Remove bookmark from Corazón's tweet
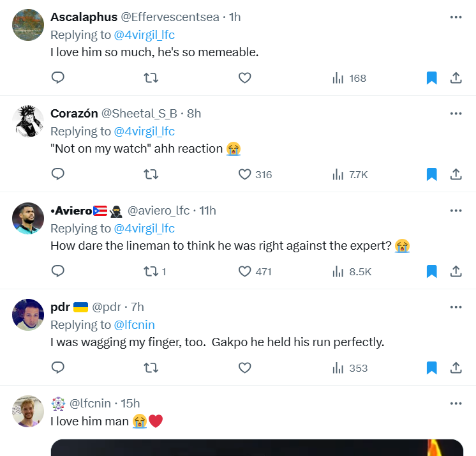 (431, 174)
